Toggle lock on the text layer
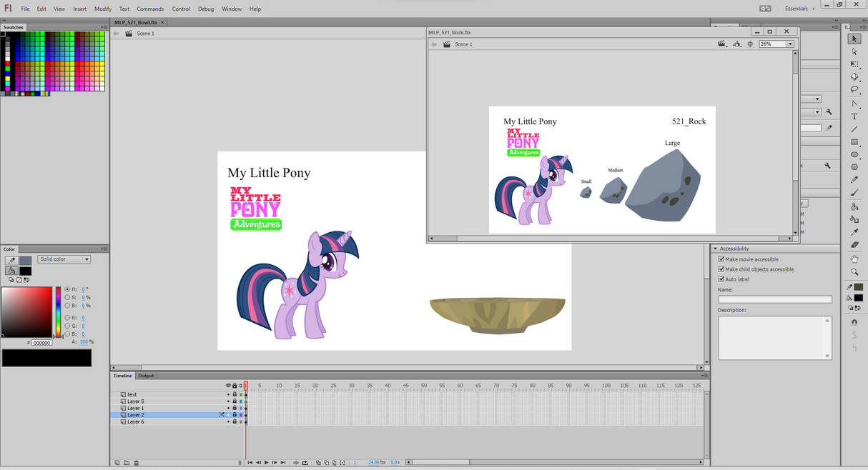The image size is (868, 470). tap(235, 394)
